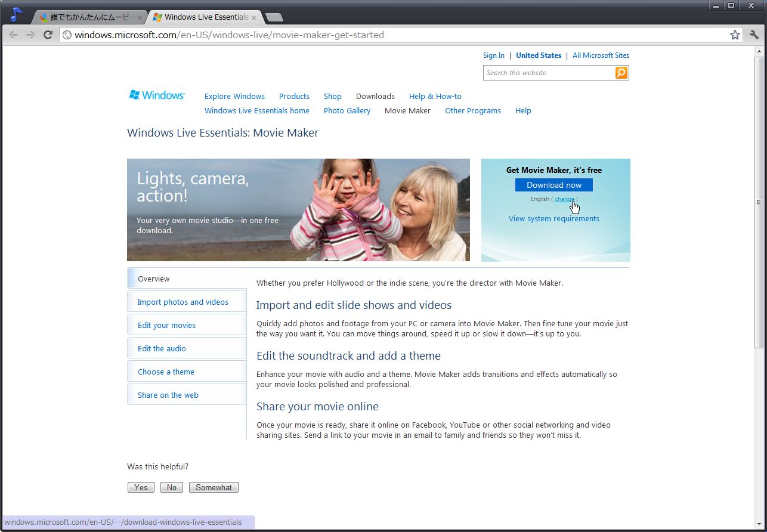Screen dimensions: 767x532
Task: Select the Overview side tab
Action: (187, 279)
